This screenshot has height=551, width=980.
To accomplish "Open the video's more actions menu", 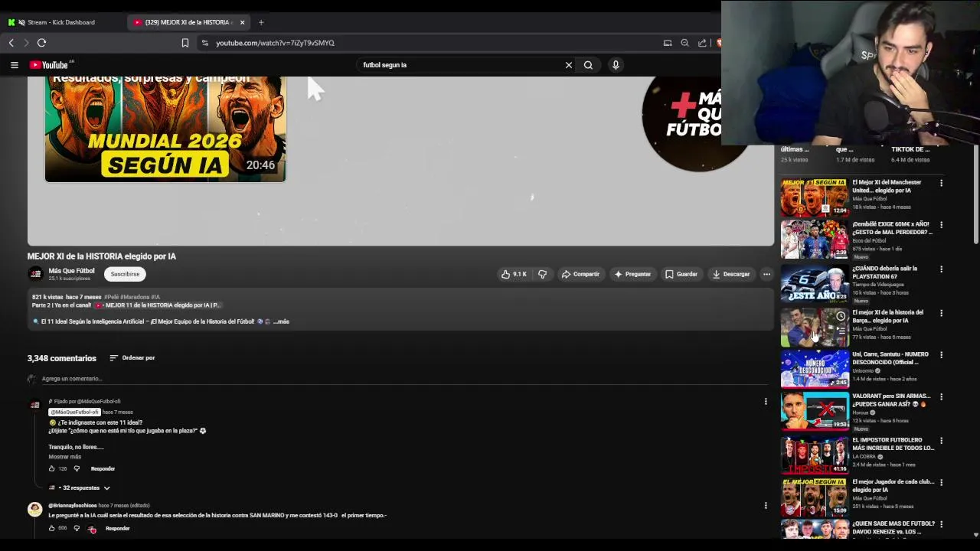I will [766, 274].
